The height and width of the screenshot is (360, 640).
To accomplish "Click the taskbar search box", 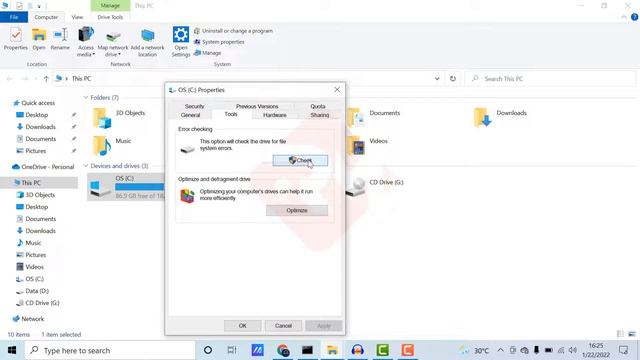I will (x=110, y=350).
